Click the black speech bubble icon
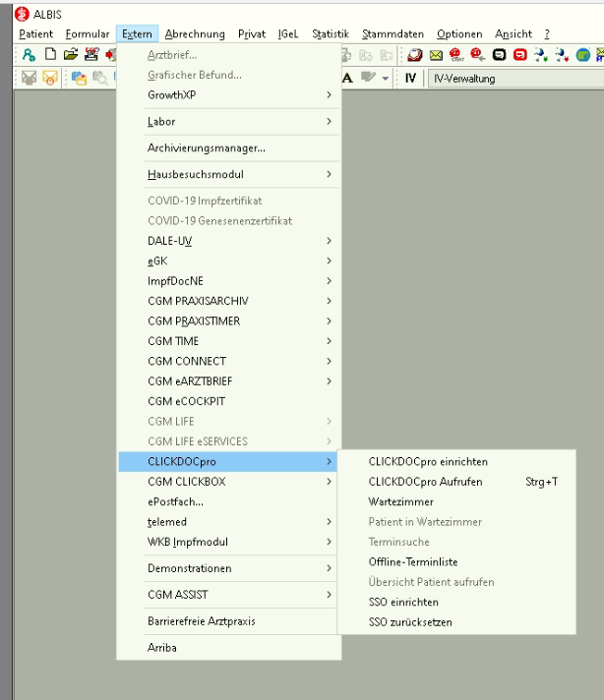The height and width of the screenshot is (700, 604). 499,55
